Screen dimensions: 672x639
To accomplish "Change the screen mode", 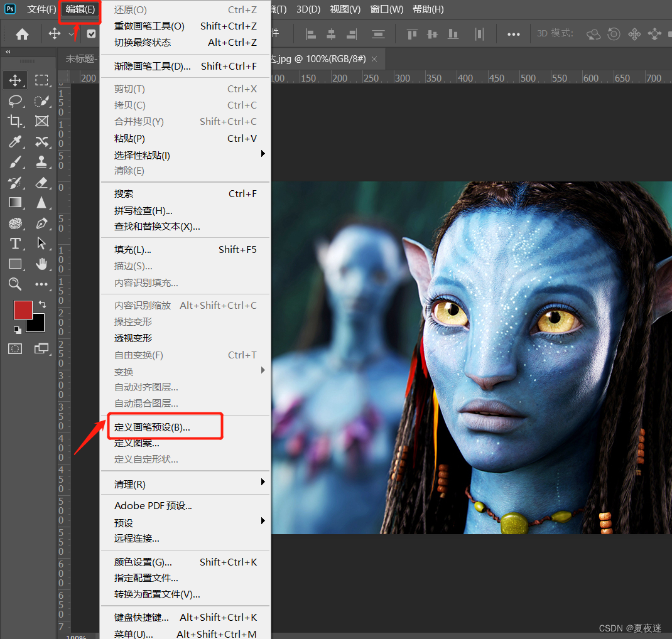I will (x=41, y=348).
